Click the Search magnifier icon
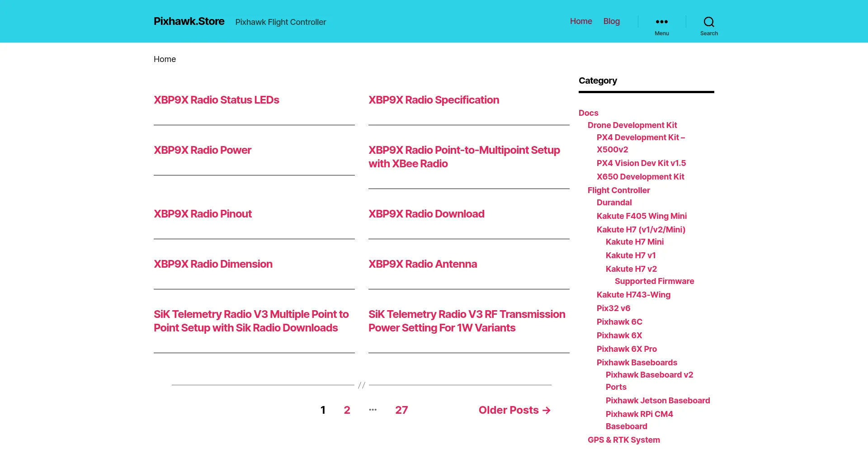This screenshot has width=868, height=449. pyautogui.click(x=709, y=22)
